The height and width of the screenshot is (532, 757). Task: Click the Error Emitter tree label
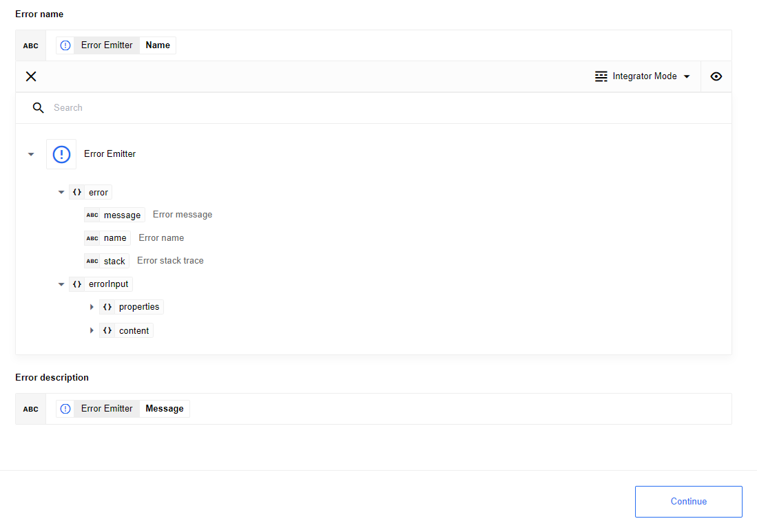[x=110, y=154]
